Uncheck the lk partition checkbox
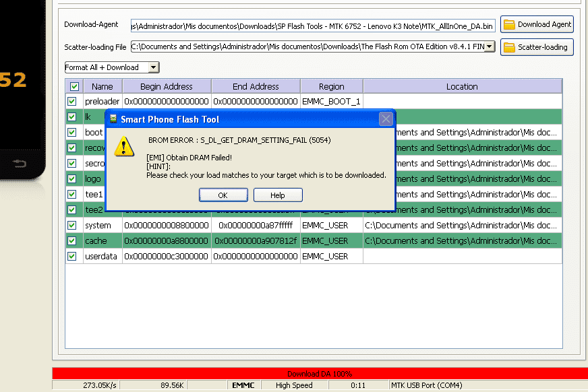Image resolution: width=588 pixels, height=392 pixels. tap(72, 117)
